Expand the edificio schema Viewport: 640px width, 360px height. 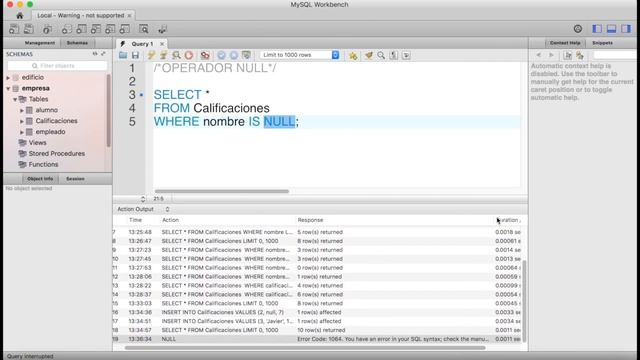click(x=8, y=77)
